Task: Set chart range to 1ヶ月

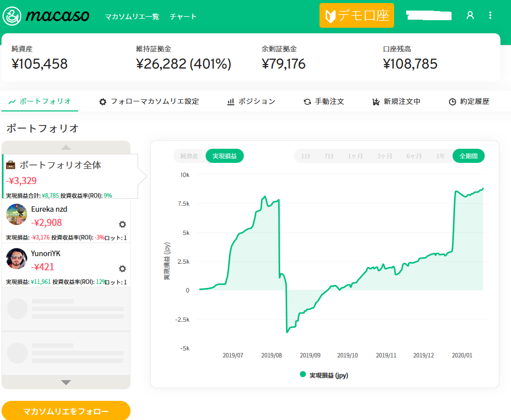Action: 355,156
